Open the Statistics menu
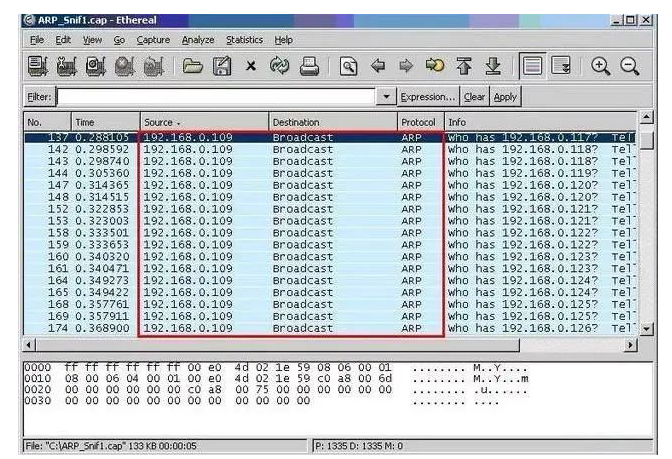672x459 pixels. pos(244,40)
